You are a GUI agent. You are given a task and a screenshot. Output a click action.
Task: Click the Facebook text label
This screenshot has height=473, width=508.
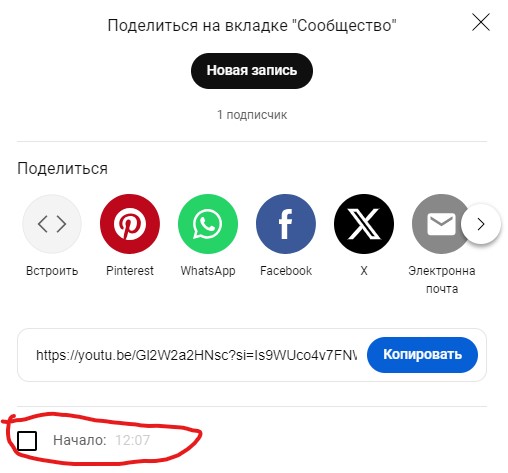(x=286, y=271)
